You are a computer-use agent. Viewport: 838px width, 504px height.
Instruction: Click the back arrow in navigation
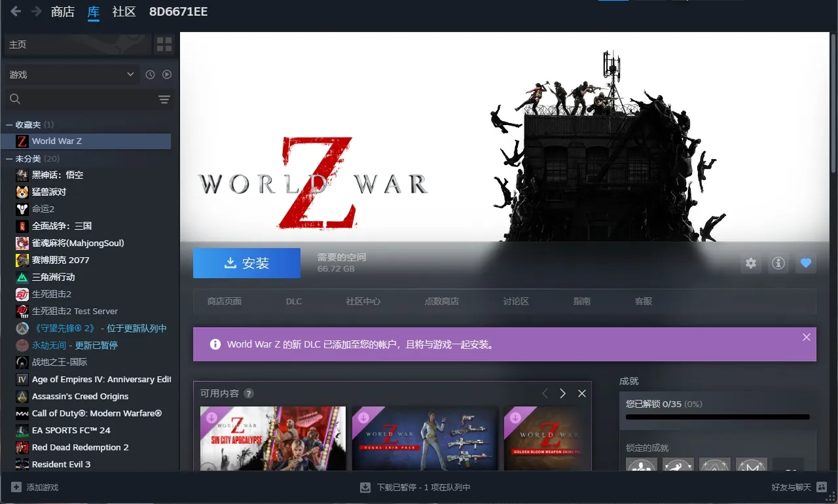pyautogui.click(x=16, y=12)
